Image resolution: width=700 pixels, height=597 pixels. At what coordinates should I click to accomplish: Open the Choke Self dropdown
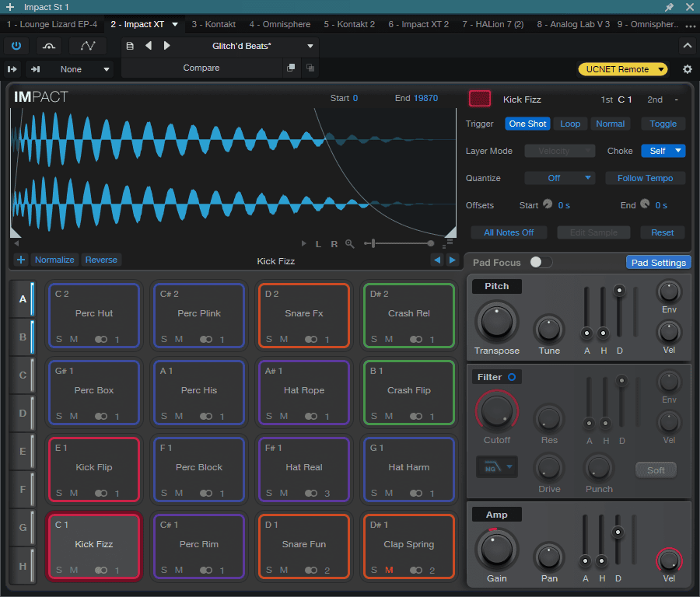(x=663, y=151)
